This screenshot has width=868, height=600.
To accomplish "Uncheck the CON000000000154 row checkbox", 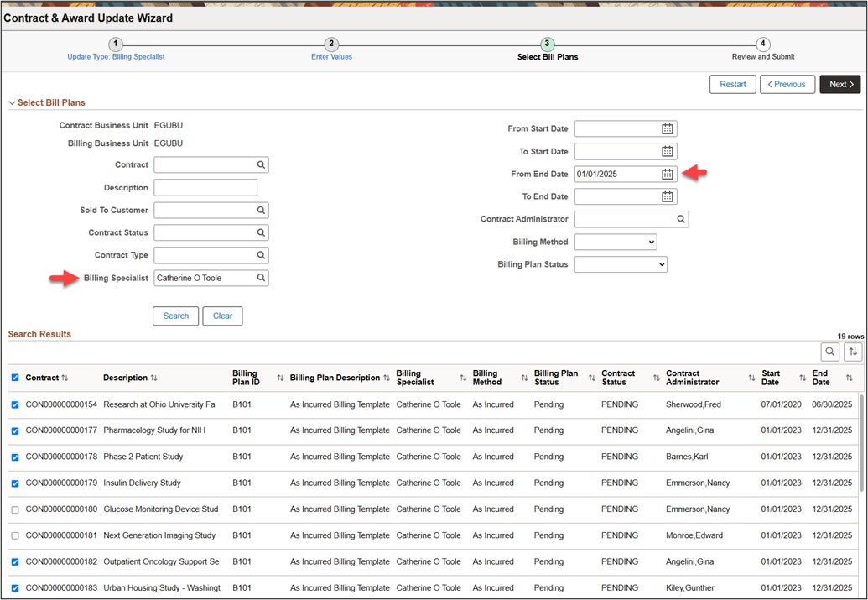I will 15,404.
